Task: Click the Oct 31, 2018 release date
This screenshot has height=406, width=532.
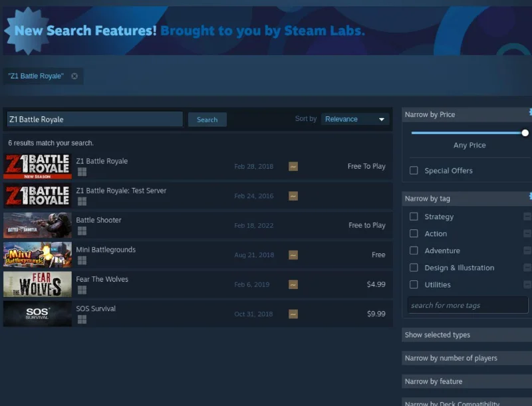Action: click(x=253, y=314)
